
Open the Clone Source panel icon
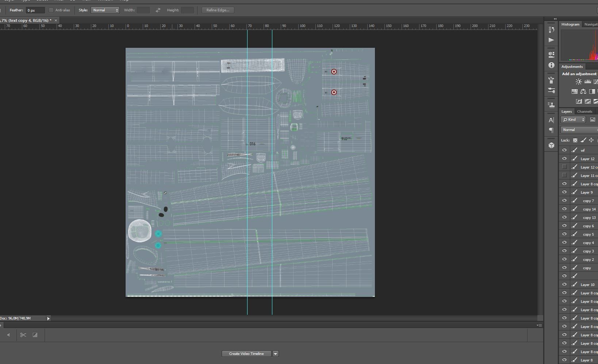coord(551,105)
